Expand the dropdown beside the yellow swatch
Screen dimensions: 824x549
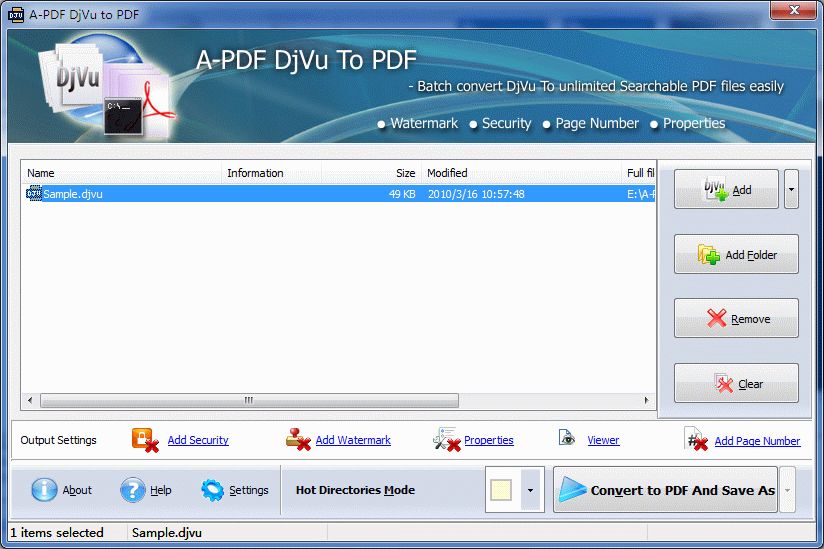click(x=530, y=490)
